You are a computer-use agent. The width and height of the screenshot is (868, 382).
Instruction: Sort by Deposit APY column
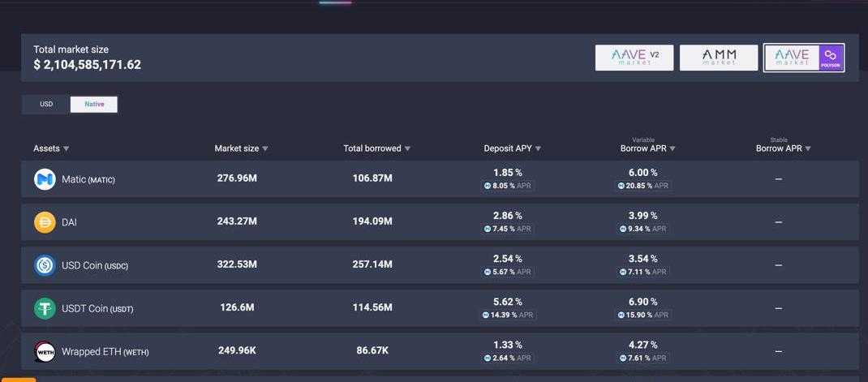pos(512,148)
